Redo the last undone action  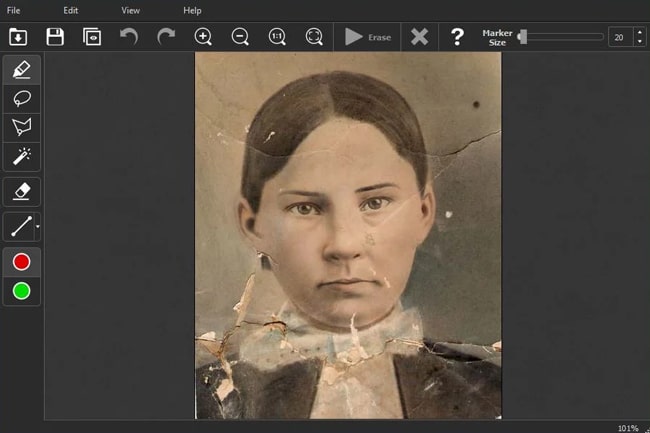(x=166, y=37)
